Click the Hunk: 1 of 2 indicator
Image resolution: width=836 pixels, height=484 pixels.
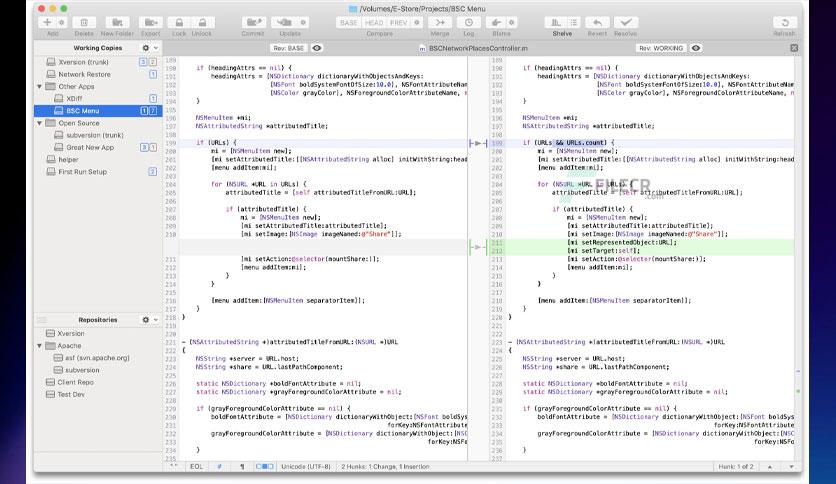click(x=736, y=467)
